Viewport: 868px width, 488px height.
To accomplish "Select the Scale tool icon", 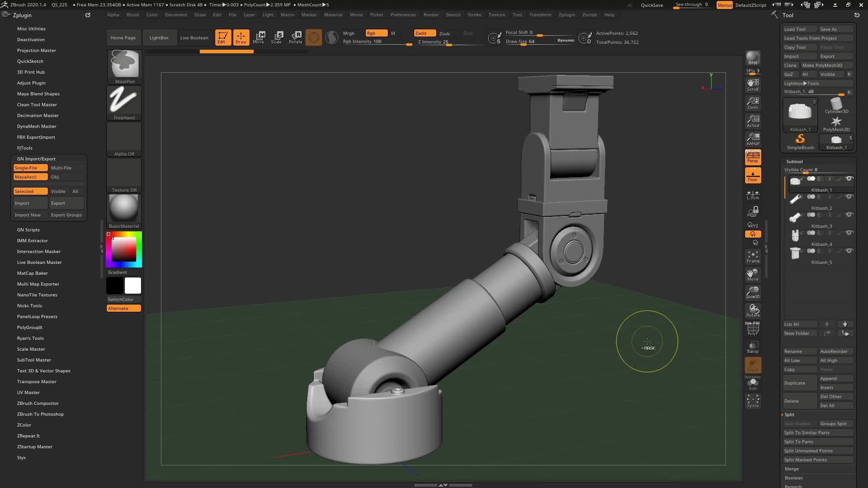I will (x=277, y=37).
